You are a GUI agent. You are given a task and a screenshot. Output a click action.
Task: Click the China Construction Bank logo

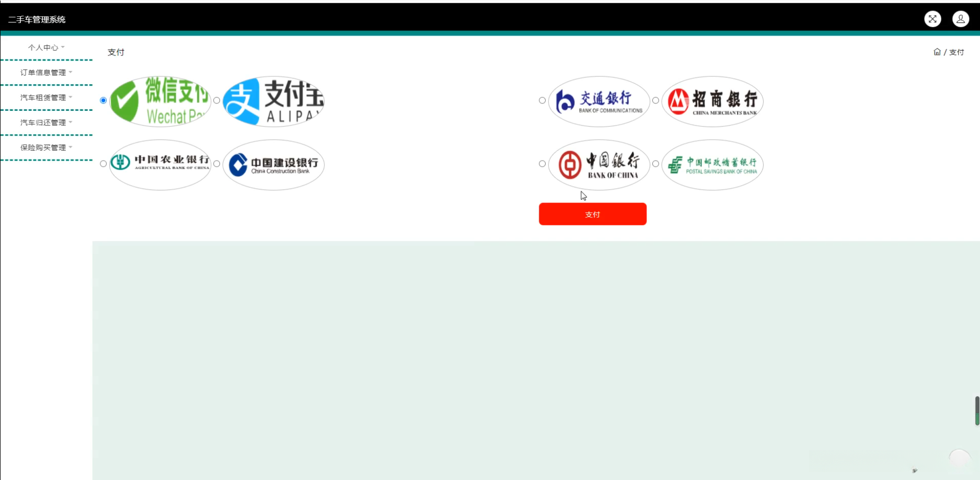(x=273, y=164)
